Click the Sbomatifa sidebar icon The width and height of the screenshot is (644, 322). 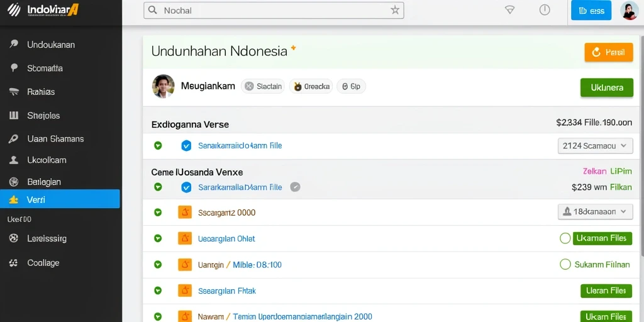(14, 68)
